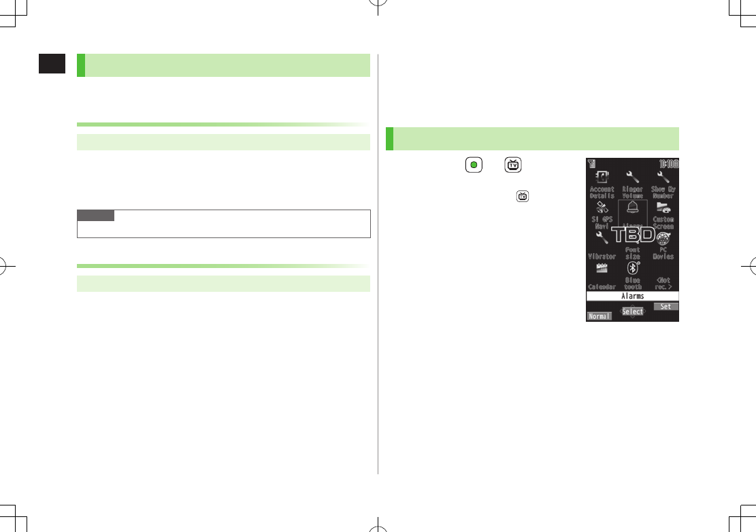Click the signal strength status icon

coord(591,164)
